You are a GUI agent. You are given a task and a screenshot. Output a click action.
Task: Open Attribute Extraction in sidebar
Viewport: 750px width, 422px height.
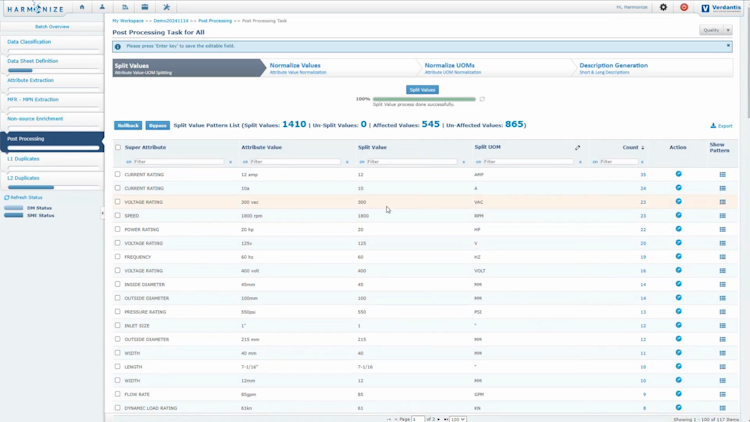click(x=31, y=80)
